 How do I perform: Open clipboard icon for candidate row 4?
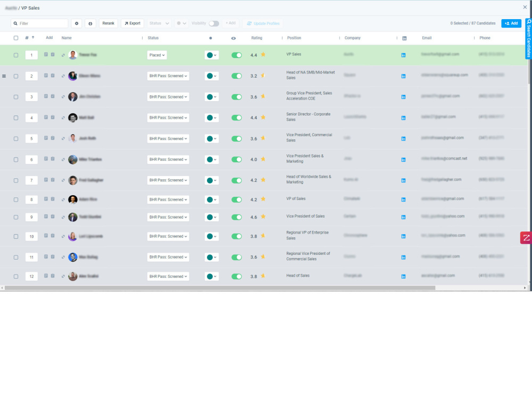coord(53,118)
